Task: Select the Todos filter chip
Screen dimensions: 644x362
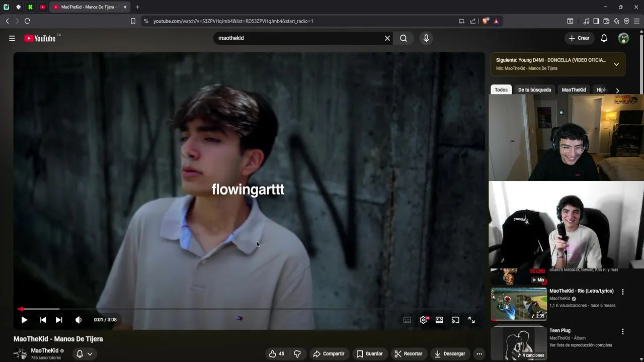Action: (x=501, y=90)
